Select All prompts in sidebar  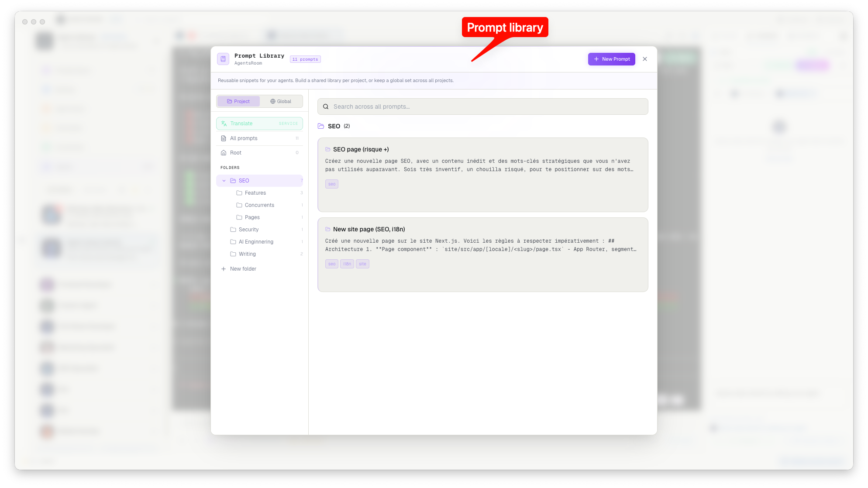pyautogui.click(x=259, y=138)
